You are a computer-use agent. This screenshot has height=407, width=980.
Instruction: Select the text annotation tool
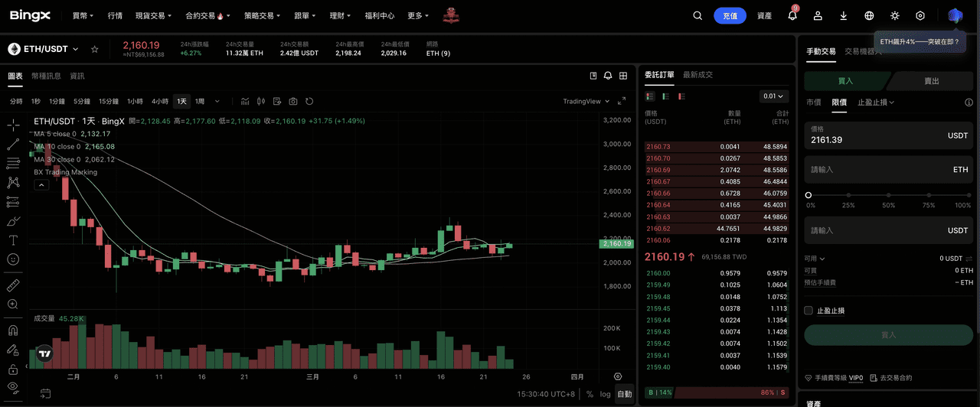coord(13,240)
